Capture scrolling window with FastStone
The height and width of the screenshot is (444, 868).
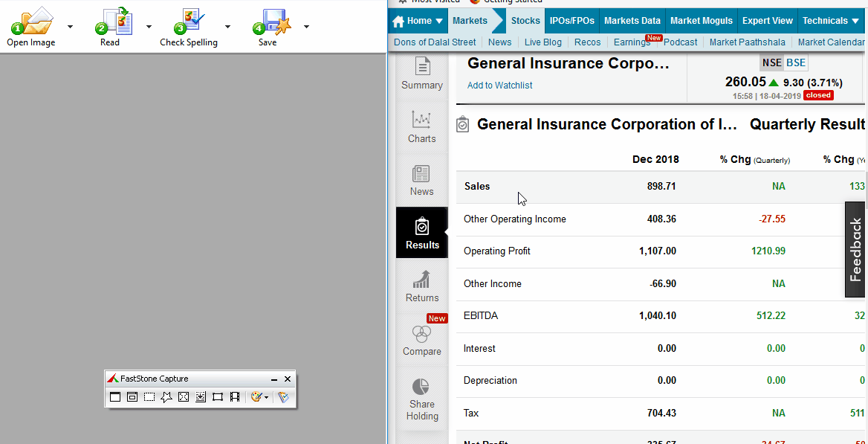click(201, 397)
